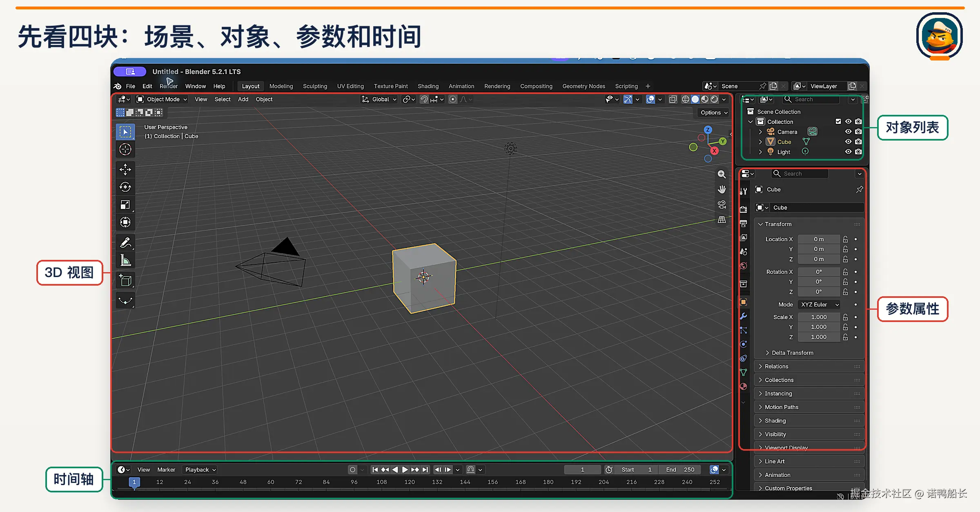The width and height of the screenshot is (980, 512).
Task: Select the Measure tool icon
Action: [x=125, y=260]
